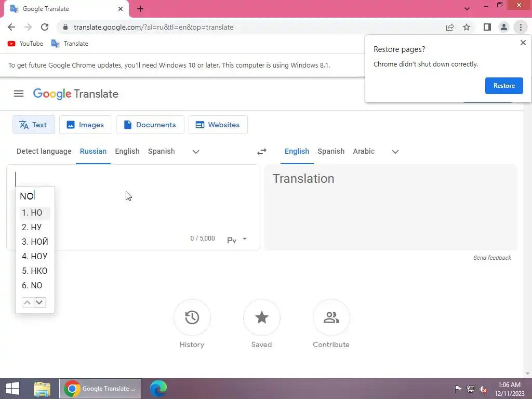This screenshot has height=399, width=532.
Task: Open taskbar clock and date
Action: (509, 389)
